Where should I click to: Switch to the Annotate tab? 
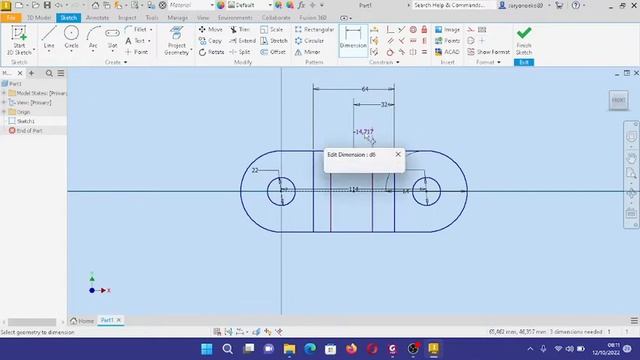click(98, 18)
